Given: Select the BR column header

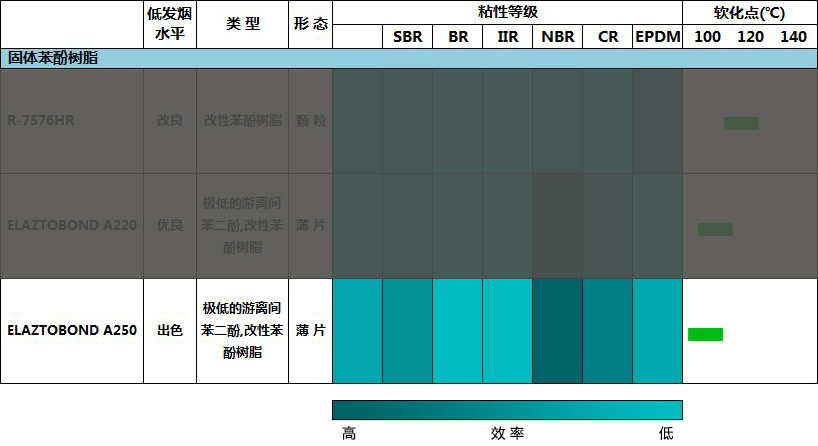Looking at the screenshot, I should point(458,37).
